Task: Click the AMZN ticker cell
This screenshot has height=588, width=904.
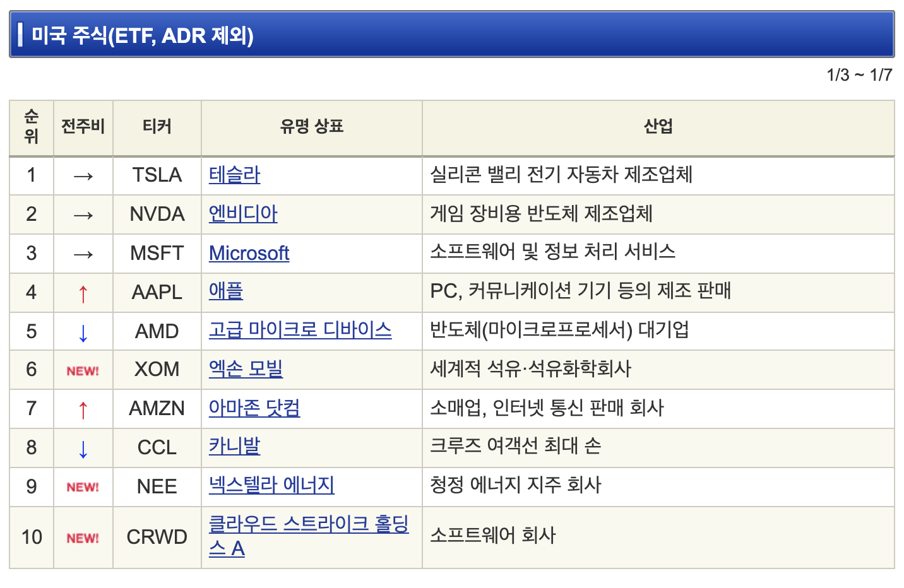Action: click(x=157, y=408)
